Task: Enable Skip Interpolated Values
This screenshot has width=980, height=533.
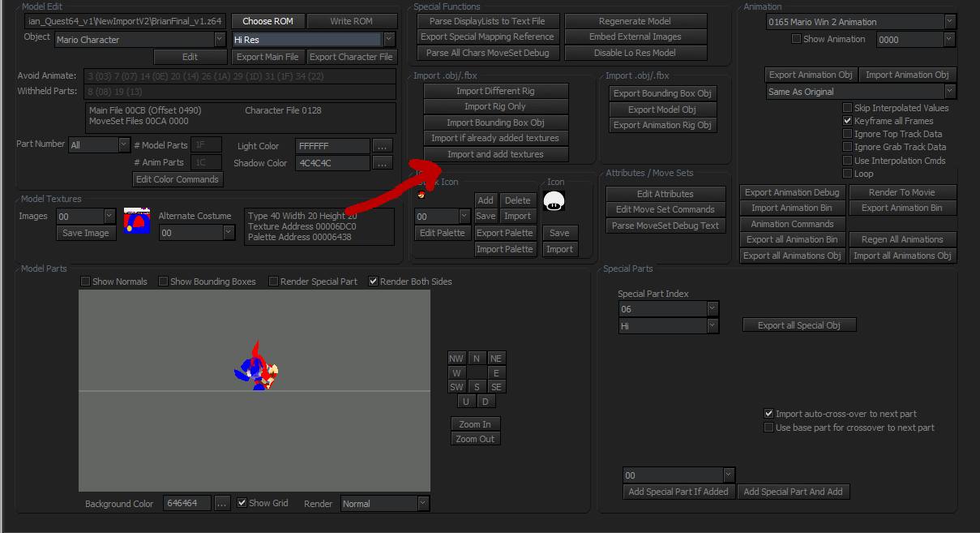Action: 848,108
